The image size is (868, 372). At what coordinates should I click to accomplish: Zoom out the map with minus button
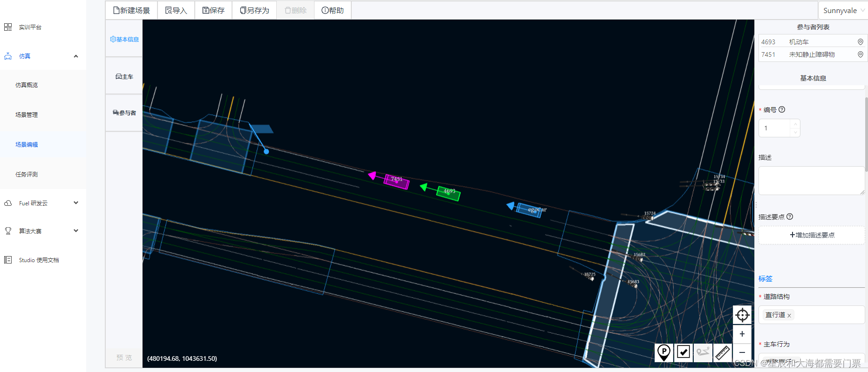point(742,352)
